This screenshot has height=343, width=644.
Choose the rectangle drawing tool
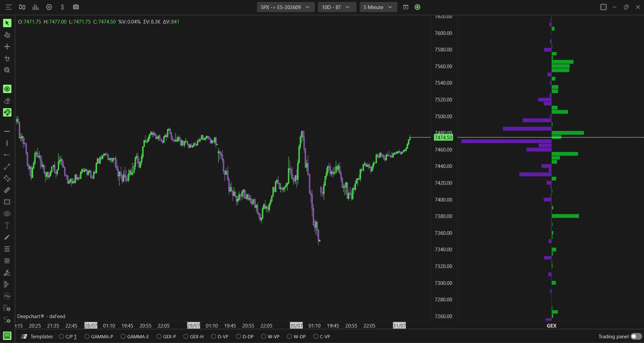tap(7, 202)
